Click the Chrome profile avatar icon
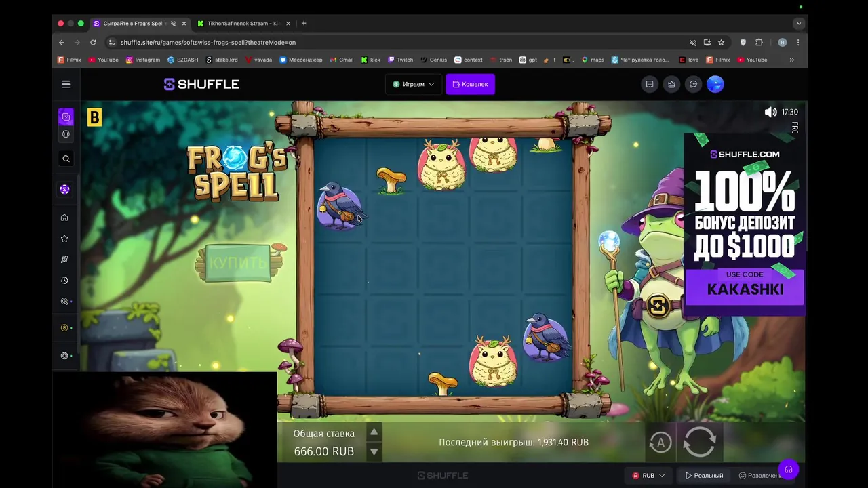The height and width of the screenshot is (488, 868). coord(782,42)
